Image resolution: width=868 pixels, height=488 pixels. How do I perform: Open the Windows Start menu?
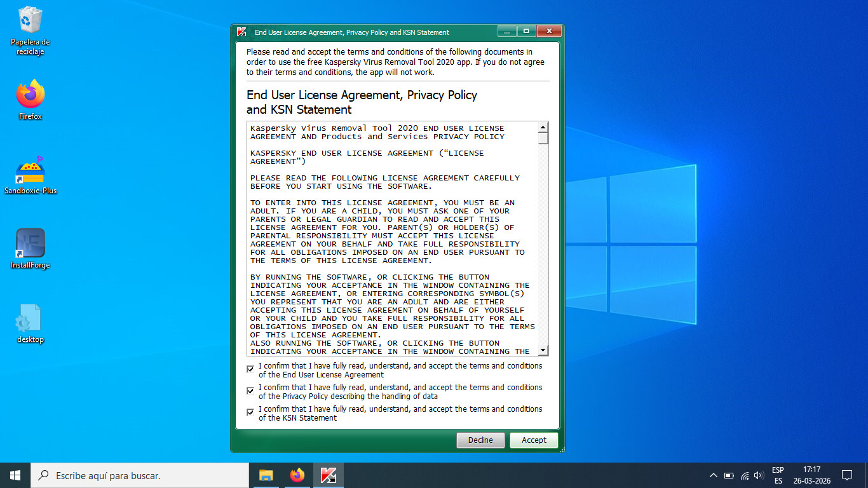tap(15, 475)
